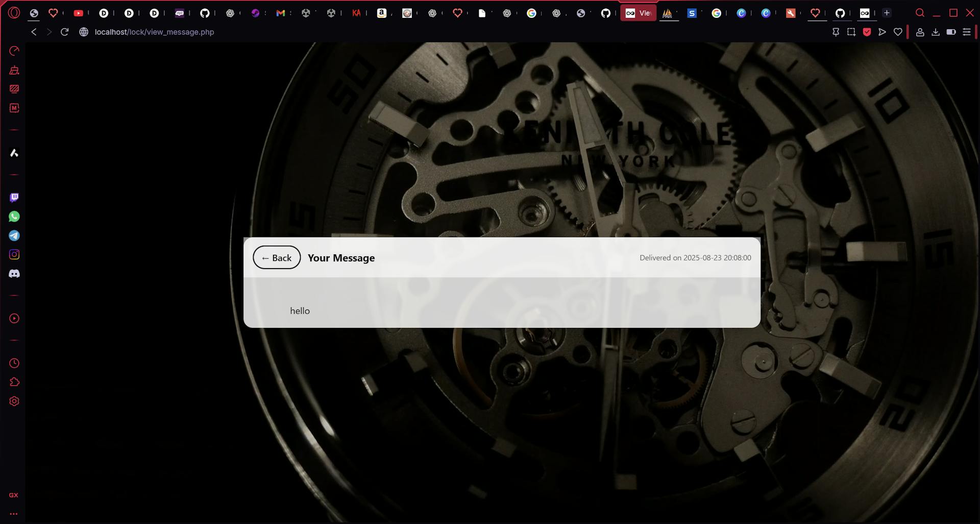Bookmark this page with heart icon
Screen dimensions: 980x524
click(x=898, y=32)
